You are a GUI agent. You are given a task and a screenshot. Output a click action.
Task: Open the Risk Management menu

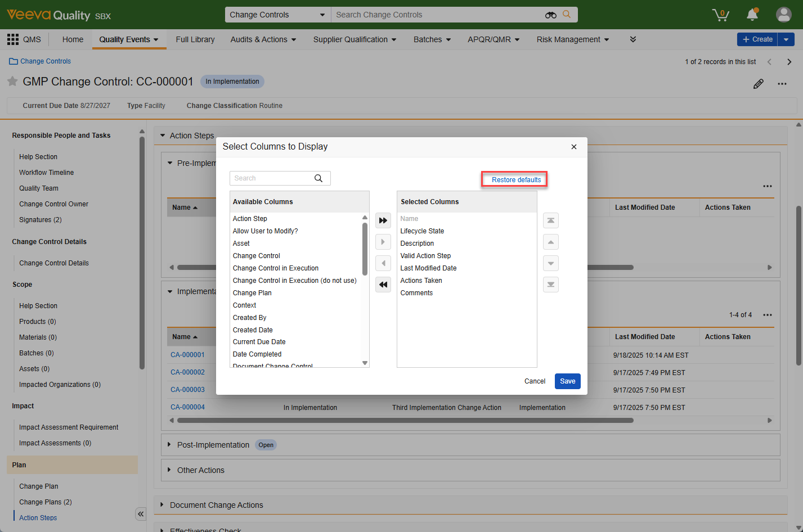coord(572,39)
